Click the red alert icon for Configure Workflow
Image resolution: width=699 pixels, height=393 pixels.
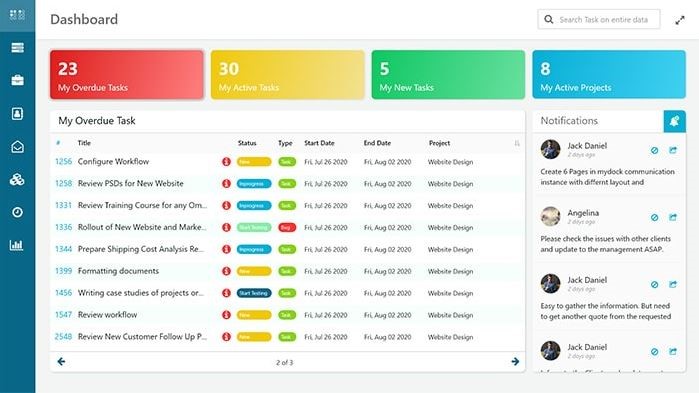226,162
